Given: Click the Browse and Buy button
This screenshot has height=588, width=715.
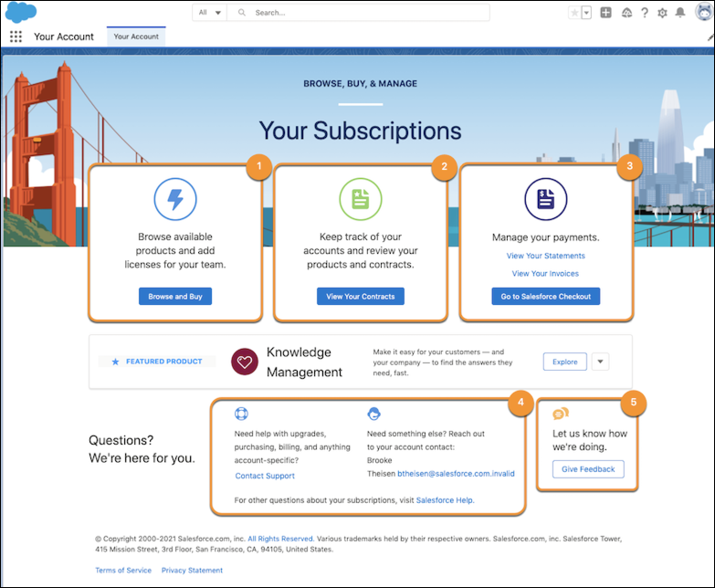Looking at the screenshot, I should tap(175, 296).
